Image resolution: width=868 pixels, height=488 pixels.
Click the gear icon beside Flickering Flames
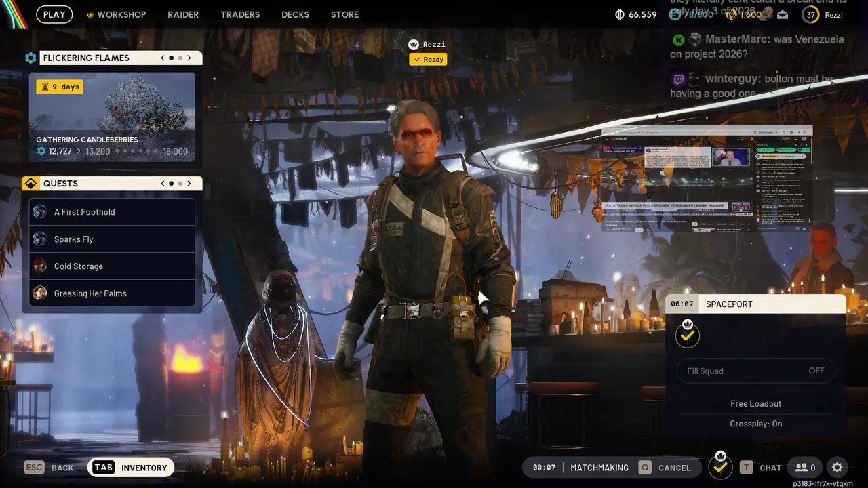31,58
